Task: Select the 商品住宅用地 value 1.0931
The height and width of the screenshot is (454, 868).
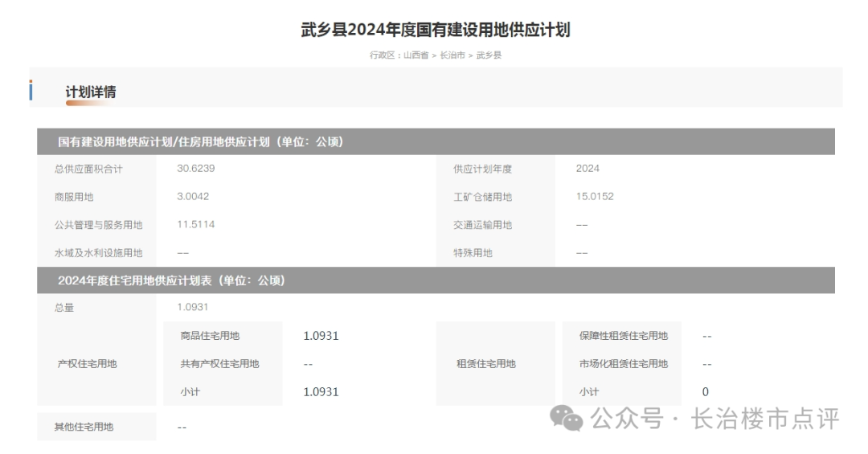Action: point(321,336)
